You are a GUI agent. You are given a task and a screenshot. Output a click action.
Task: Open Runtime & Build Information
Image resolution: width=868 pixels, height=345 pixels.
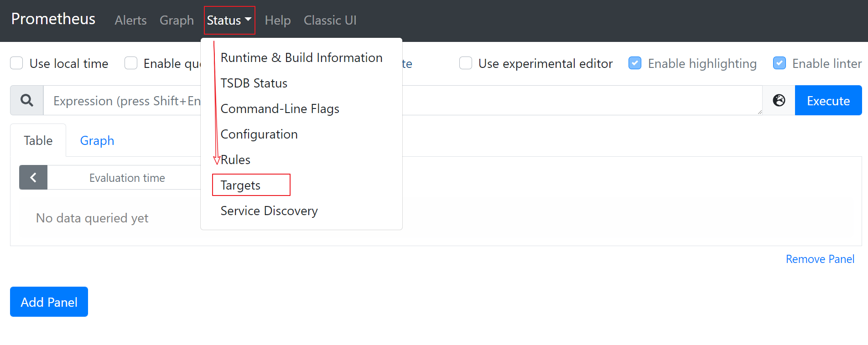point(301,58)
